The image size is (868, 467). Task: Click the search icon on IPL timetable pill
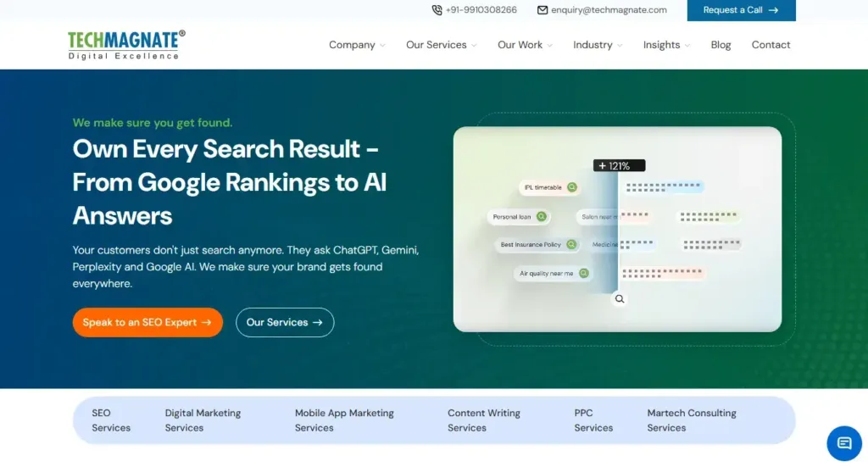572,187
